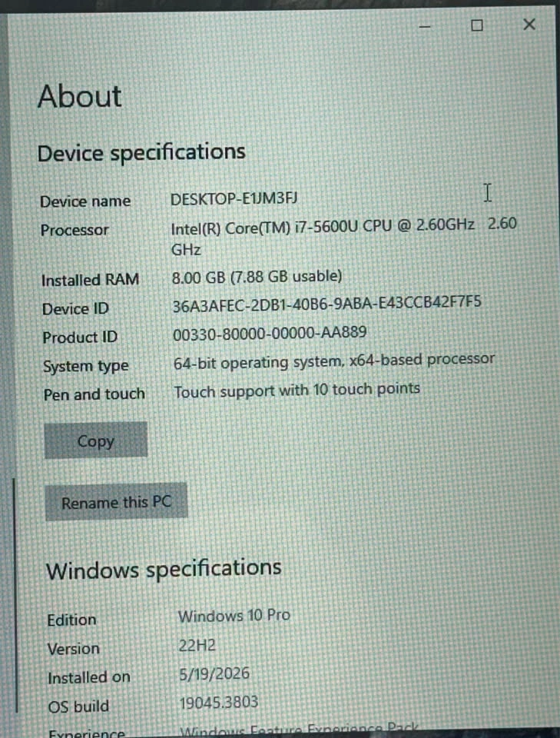Click the Installed RAM label

coord(90,280)
